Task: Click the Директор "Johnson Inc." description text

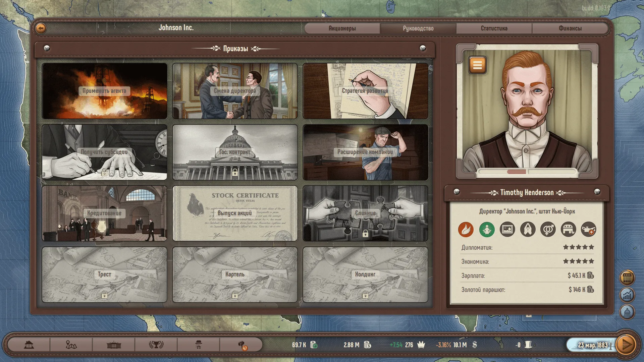Action: tap(527, 212)
